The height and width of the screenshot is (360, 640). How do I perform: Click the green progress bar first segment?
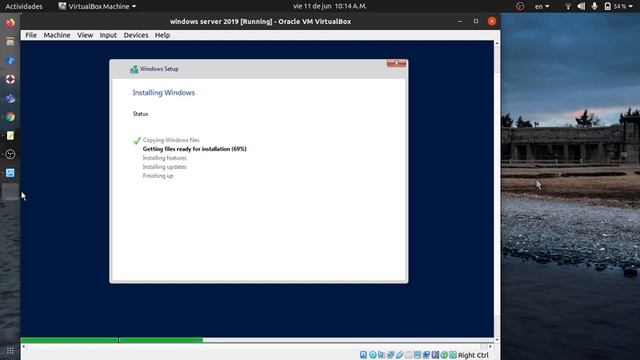[69, 340]
